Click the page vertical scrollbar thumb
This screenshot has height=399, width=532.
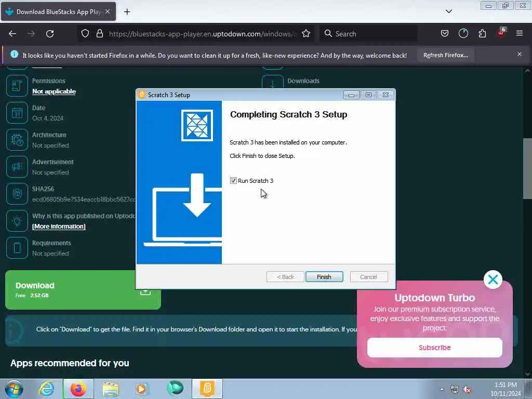(527, 169)
